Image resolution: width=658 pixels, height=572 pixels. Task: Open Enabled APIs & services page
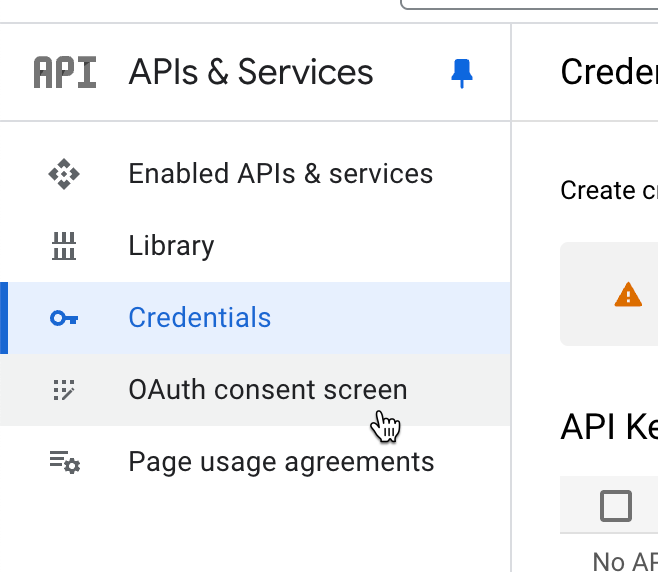click(280, 174)
